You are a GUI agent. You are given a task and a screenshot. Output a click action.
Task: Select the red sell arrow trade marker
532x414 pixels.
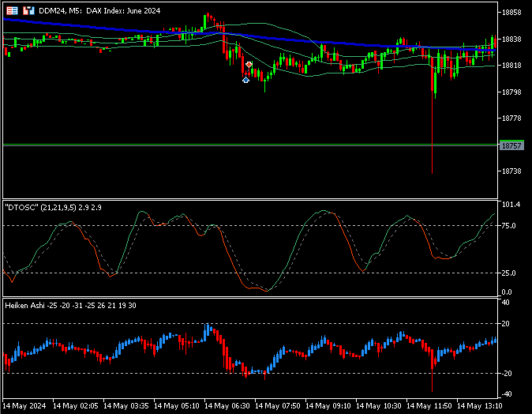point(249,65)
